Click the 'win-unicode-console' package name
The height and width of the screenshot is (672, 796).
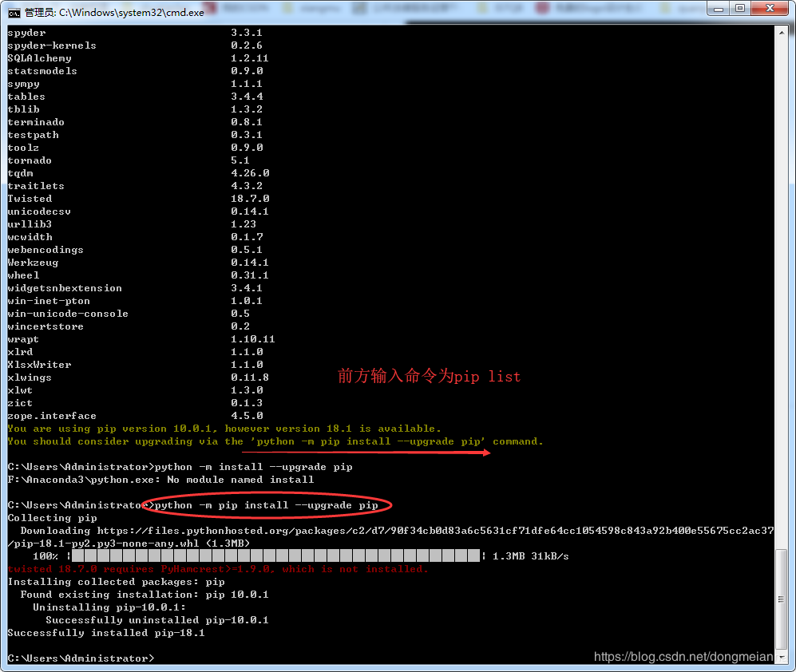[x=68, y=314]
